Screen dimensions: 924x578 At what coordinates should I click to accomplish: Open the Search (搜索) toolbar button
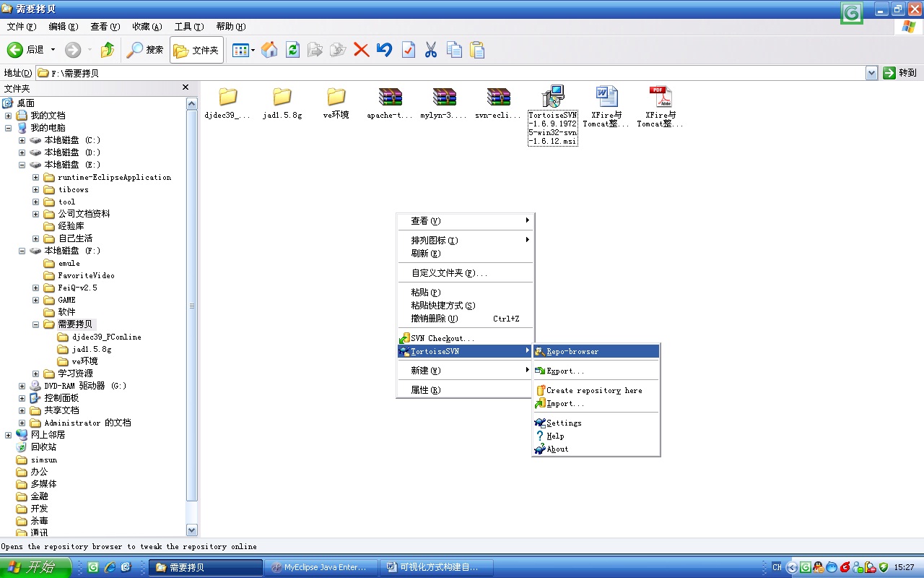(144, 50)
